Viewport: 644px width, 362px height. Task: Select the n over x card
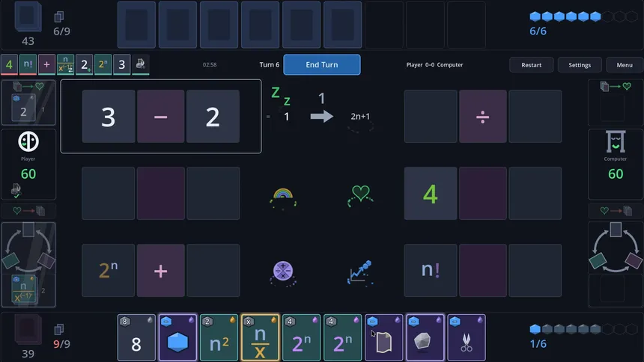click(x=260, y=338)
